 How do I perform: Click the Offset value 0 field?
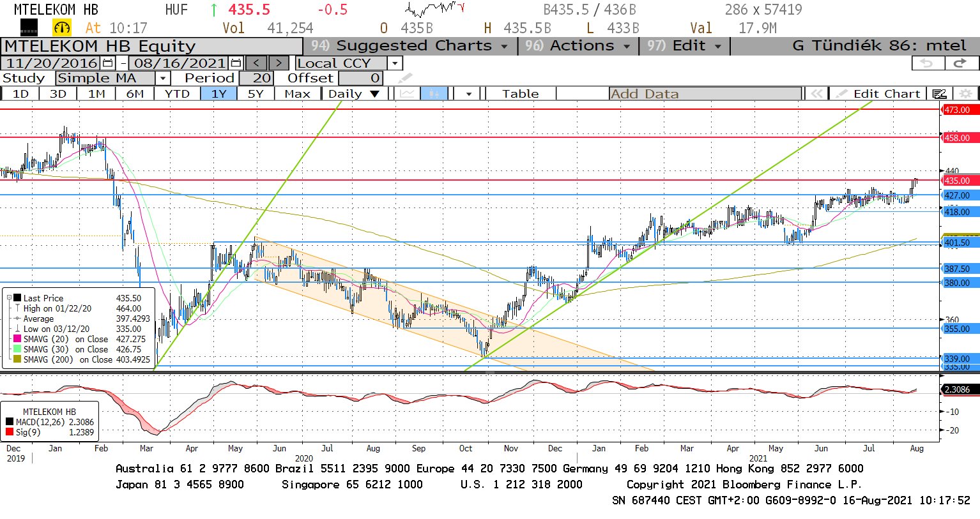361,79
